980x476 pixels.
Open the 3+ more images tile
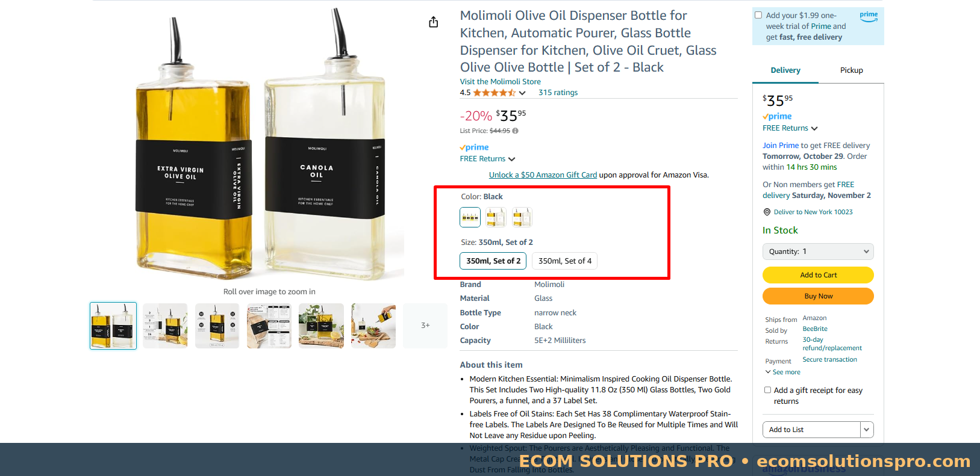pos(425,326)
